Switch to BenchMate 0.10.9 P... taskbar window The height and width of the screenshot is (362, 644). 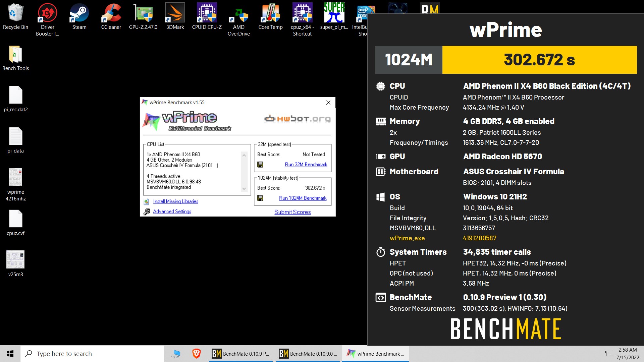click(241, 354)
